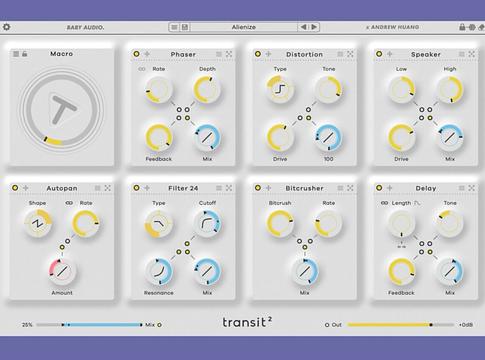485x360 pixels.
Task: Toggle the Autopan Rate sync link icon
Action: (69, 203)
